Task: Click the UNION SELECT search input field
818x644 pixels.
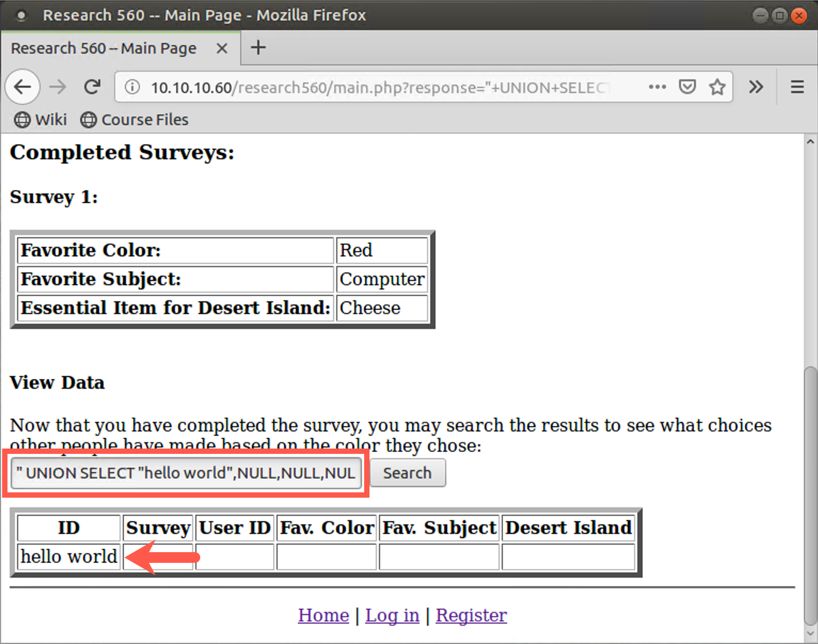Action: click(x=186, y=473)
